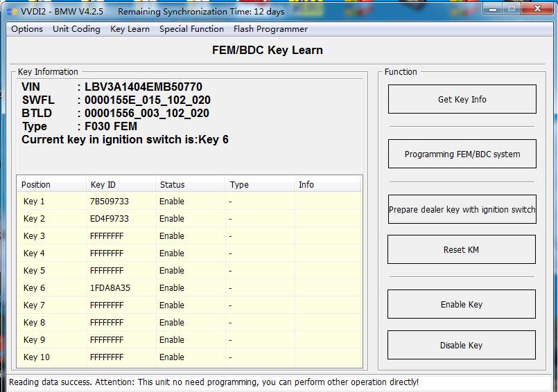Click Prepare dealer key with ignition switch
The width and height of the screenshot is (558, 392).
[x=462, y=209]
